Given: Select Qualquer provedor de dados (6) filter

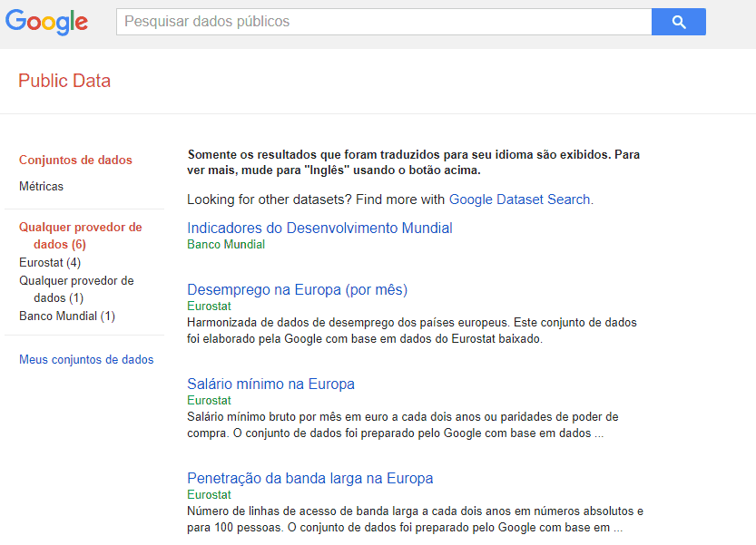Looking at the screenshot, I should [x=81, y=236].
